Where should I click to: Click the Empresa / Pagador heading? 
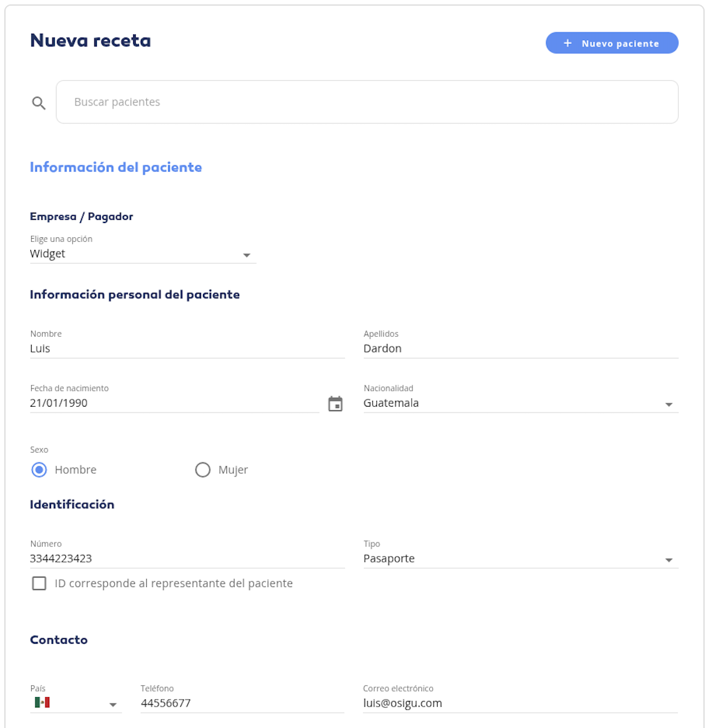click(x=81, y=217)
